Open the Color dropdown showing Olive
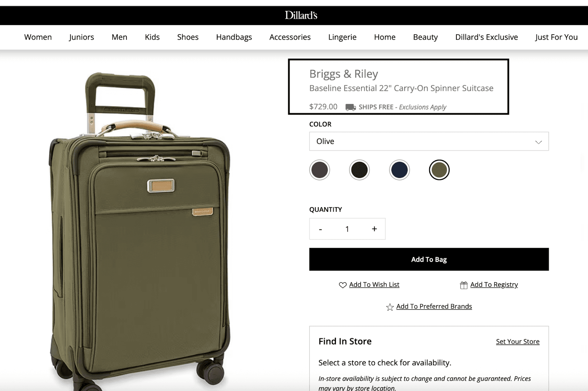The image size is (588, 391). pyautogui.click(x=429, y=141)
